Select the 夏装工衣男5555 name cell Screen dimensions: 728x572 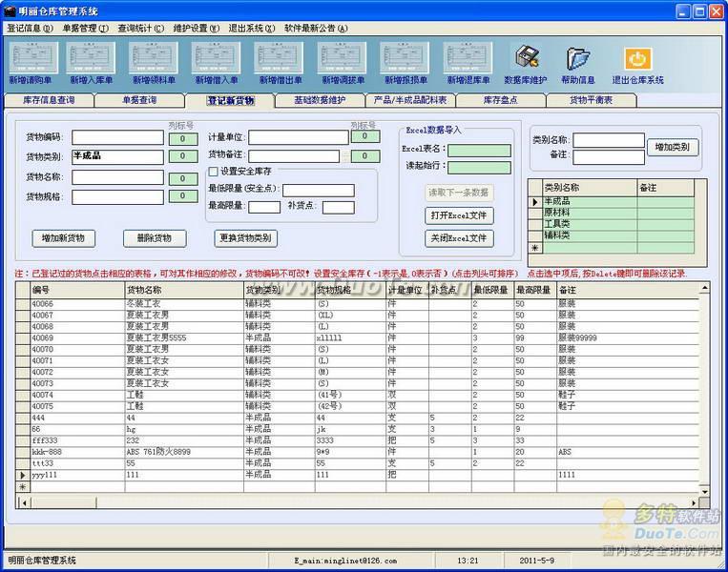185,338
